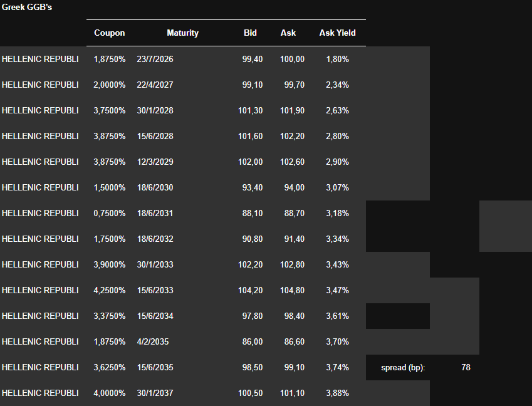Select the 3,6250% coupon cell
The height and width of the screenshot is (406, 532).
pos(110,367)
